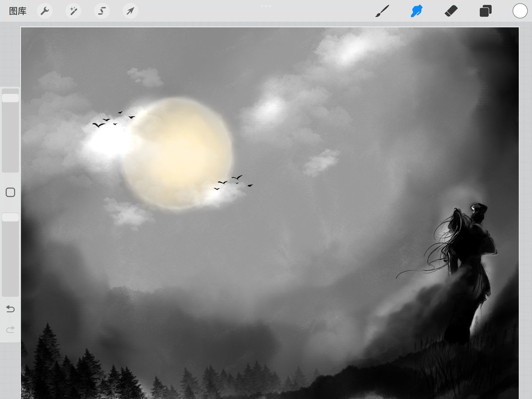The width and height of the screenshot is (532, 399).
Task: Select the Eraser tool
Action: 451,11
